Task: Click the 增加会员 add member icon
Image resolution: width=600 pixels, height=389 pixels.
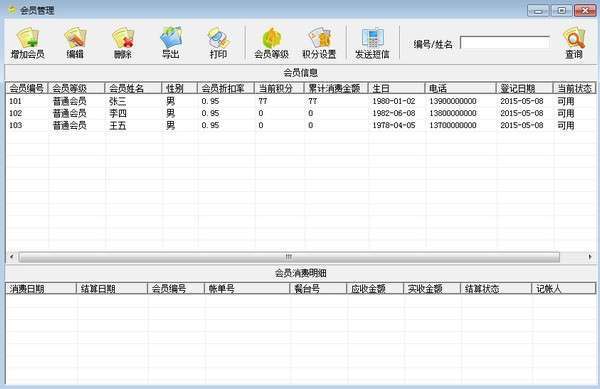Action: pos(28,43)
